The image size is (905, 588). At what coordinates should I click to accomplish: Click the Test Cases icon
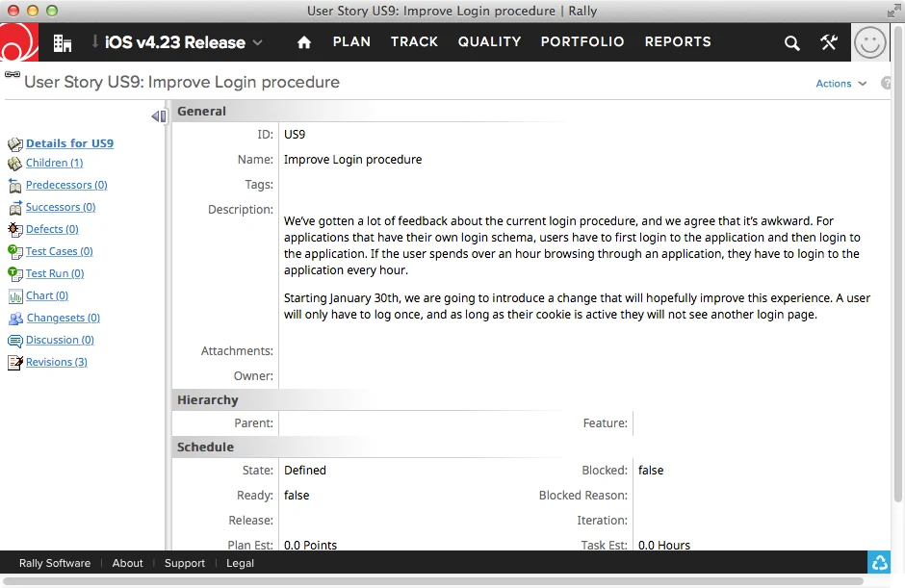click(x=15, y=251)
